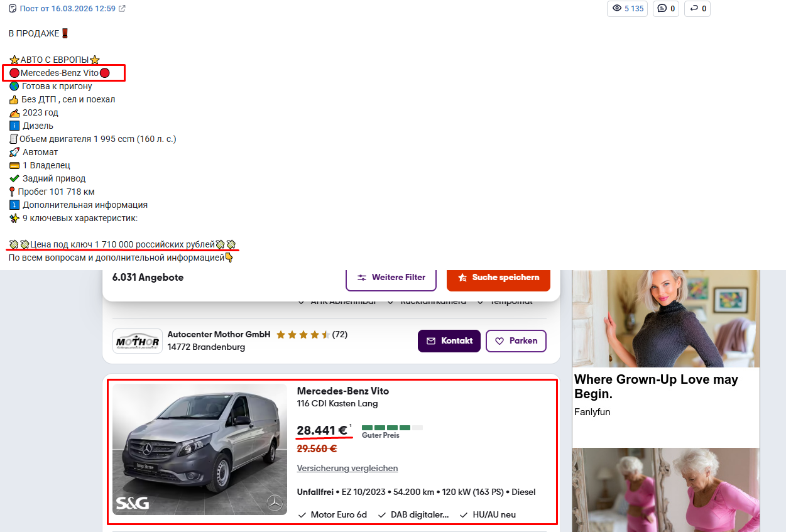Click the post document icon before the date
The width and height of the screenshot is (786, 532).
point(13,9)
